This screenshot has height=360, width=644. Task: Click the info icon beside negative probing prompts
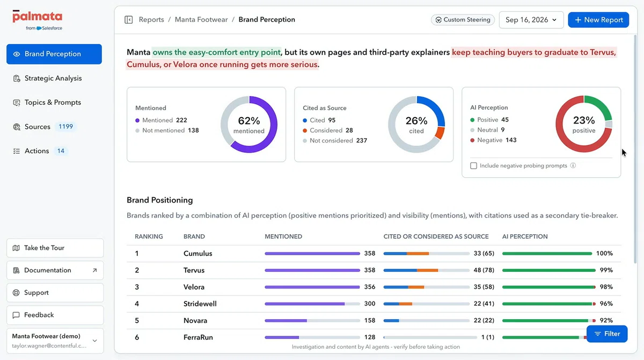click(573, 165)
